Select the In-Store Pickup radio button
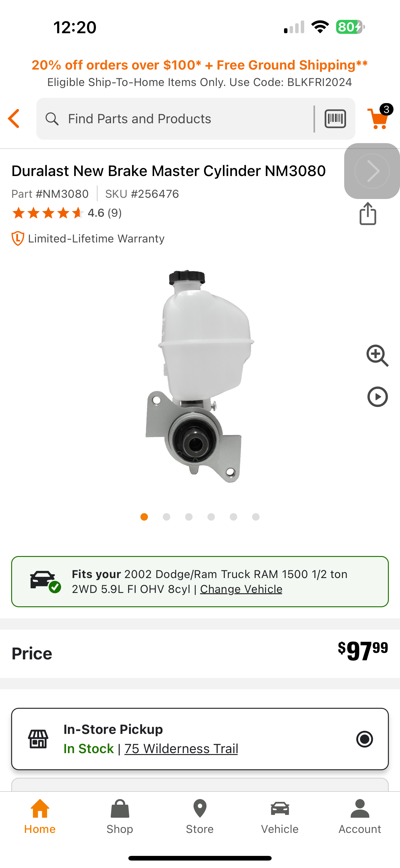 [364, 739]
